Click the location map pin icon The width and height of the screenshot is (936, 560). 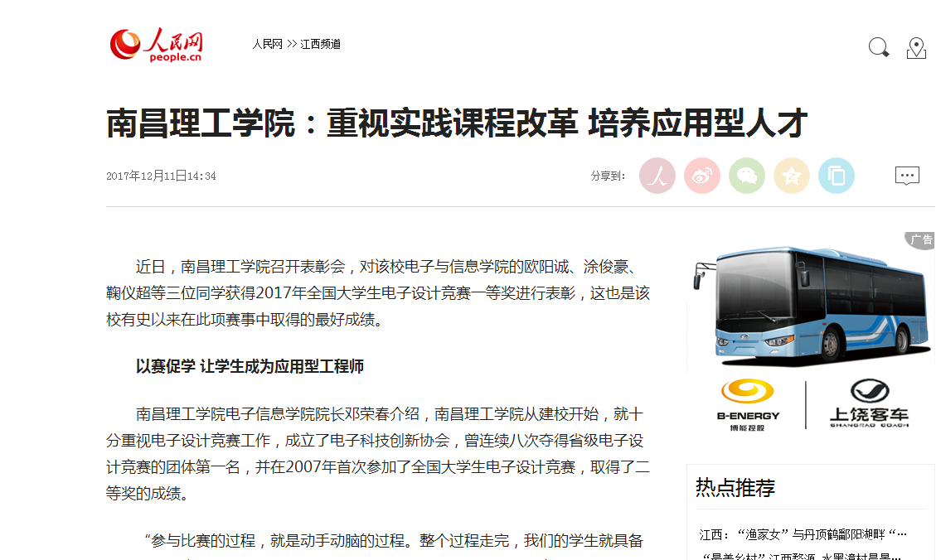click(916, 48)
